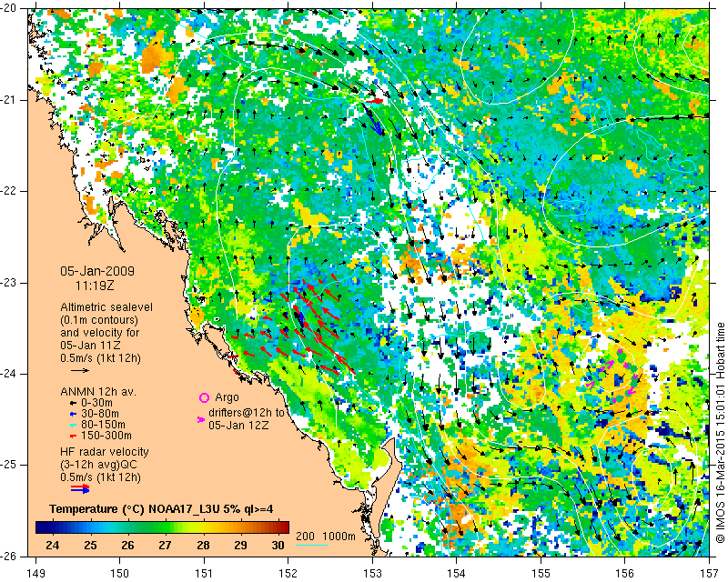728x582 pixels.
Task: Click longitude axis label 152
Action: tap(288, 573)
